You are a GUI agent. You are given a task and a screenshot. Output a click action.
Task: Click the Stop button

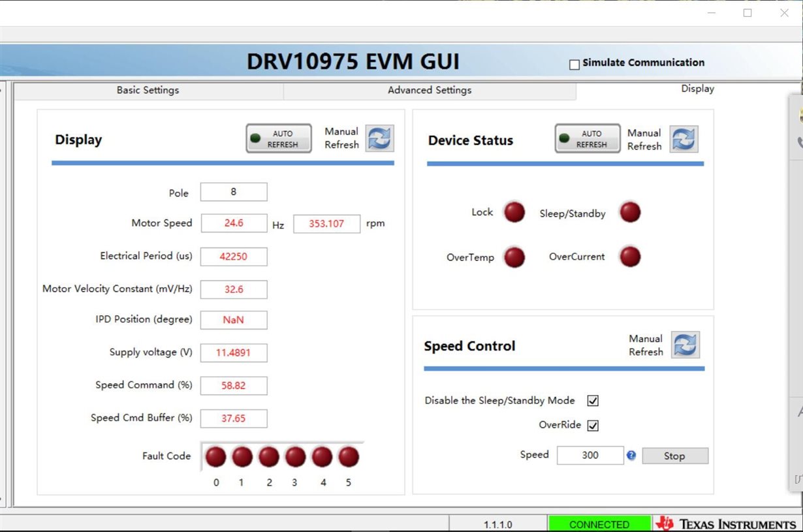click(675, 456)
